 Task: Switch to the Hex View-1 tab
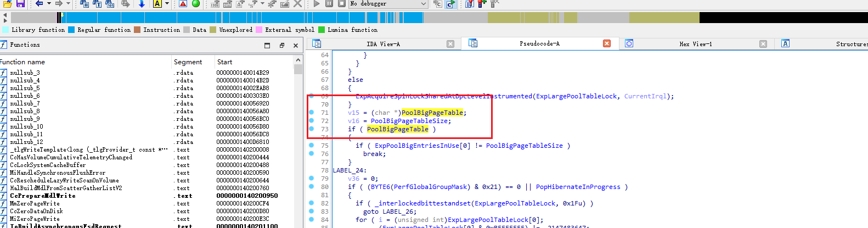[x=695, y=44]
